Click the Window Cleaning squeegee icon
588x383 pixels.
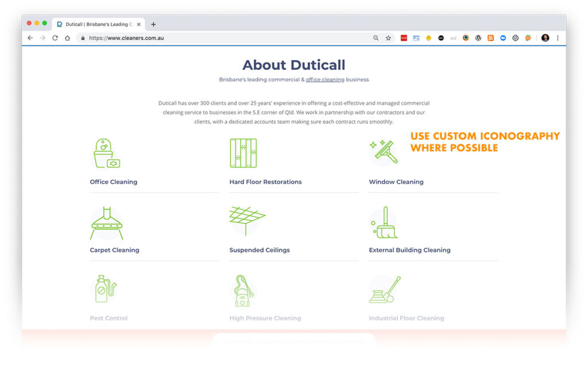pos(384,152)
